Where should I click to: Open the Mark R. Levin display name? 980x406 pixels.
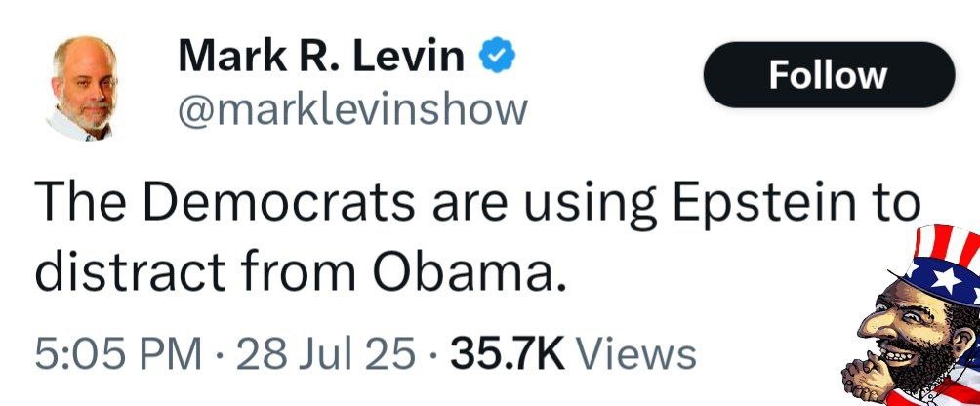coord(321,59)
